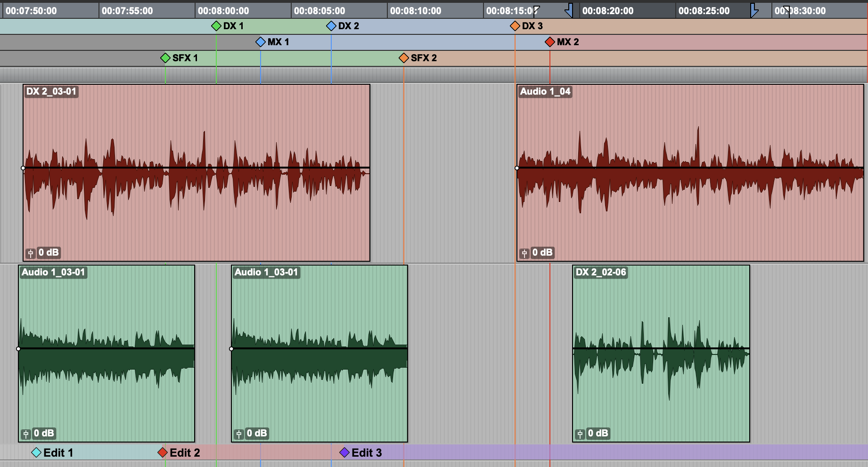Open clip gain fader on DX 2_03-01 clip
The width and height of the screenshot is (868, 467).
(x=31, y=253)
